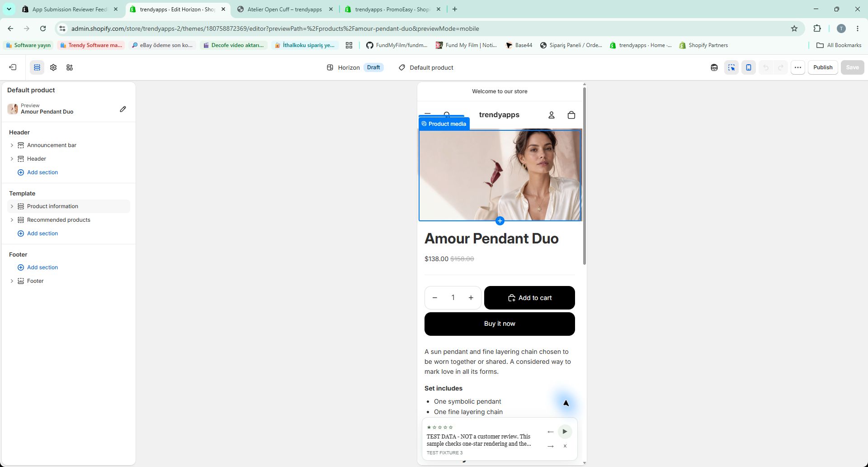
Task: Open the Default product template selector
Action: point(426,67)
